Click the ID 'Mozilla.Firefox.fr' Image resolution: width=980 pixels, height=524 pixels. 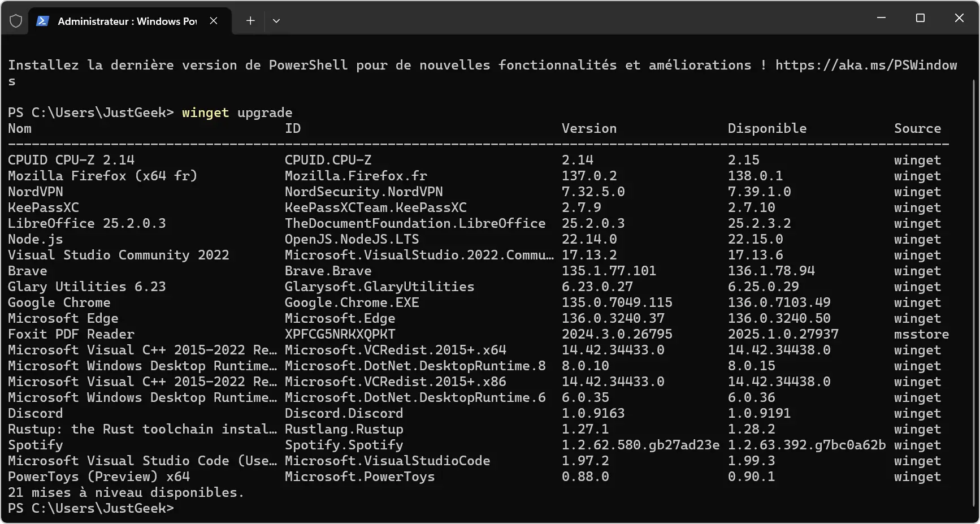coord(356,176)
